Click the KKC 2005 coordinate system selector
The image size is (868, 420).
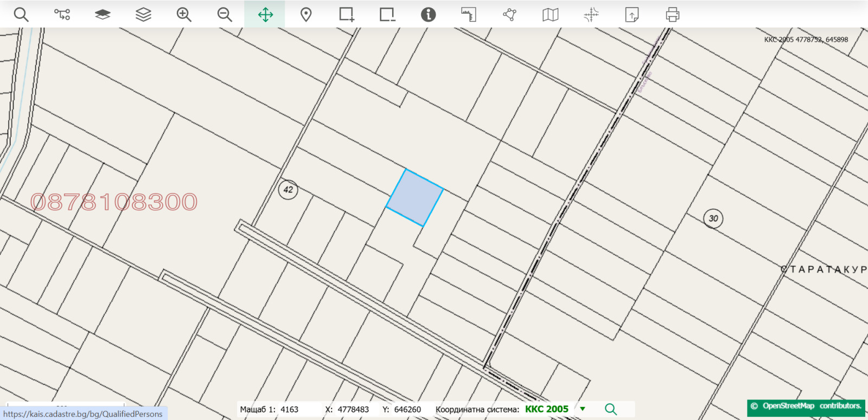(546, 409)
